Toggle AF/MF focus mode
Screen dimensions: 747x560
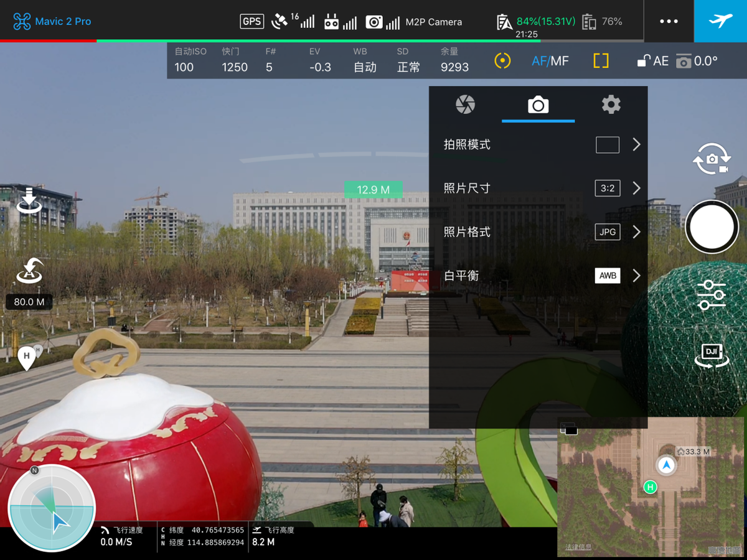[550, 61]
